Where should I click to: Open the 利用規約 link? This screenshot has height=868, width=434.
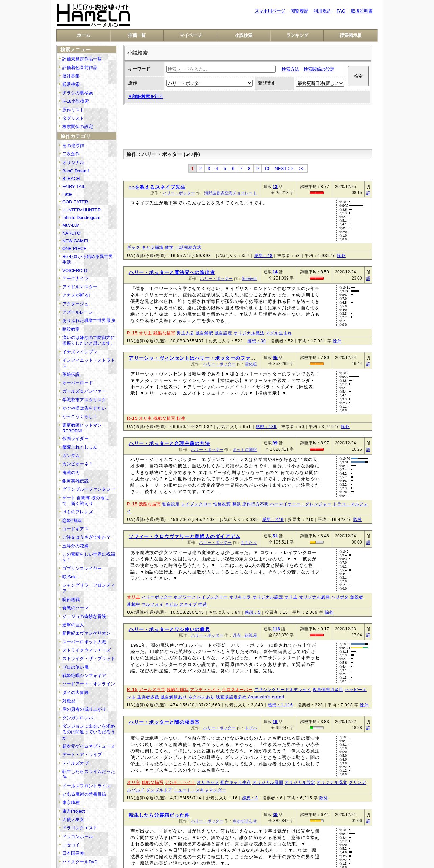(x=322, y=11)
